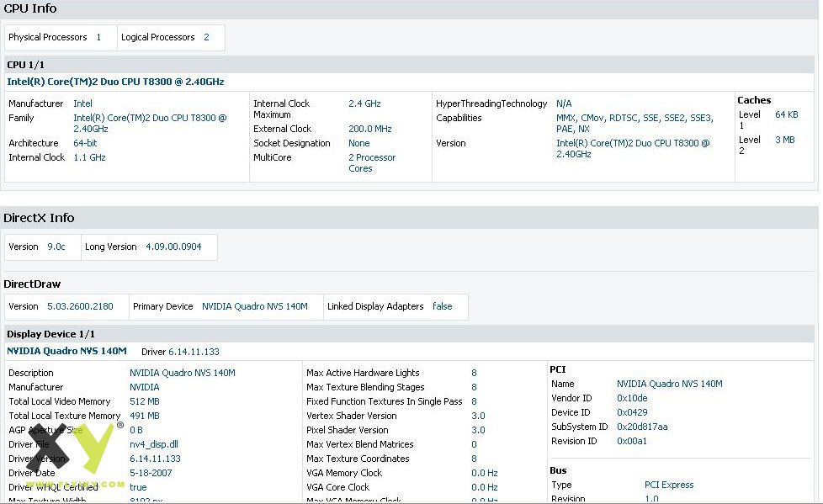The width and height of the screenshot is (823, 504).
Task: Click the CPU Version row's value text
Action: tap(633, 149)
